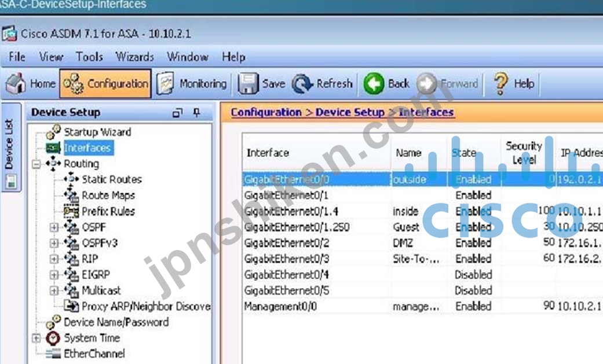Select the GigabitEthernet0/3 row
603x364 pixels.
tap(423, 259)
